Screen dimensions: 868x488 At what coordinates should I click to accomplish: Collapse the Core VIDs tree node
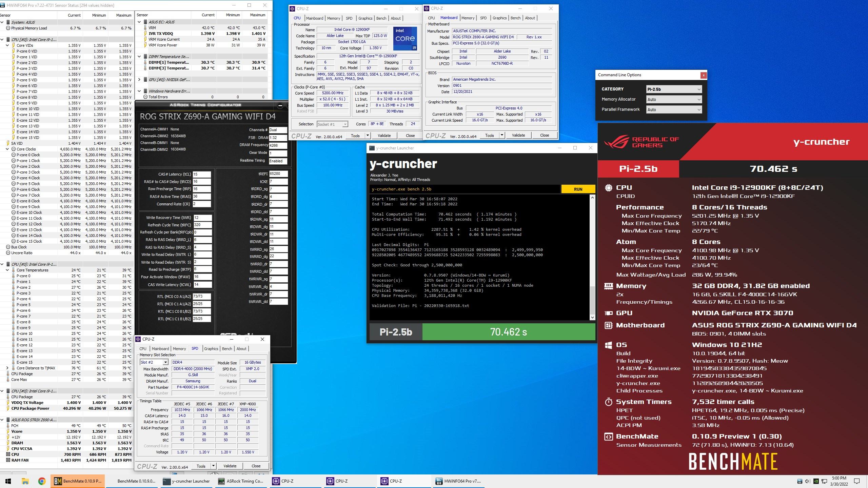click(7, 45)
